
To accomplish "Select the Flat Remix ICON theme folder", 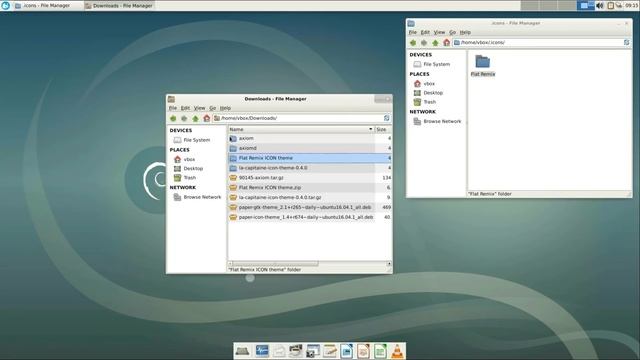I will (x=309, y=158).
